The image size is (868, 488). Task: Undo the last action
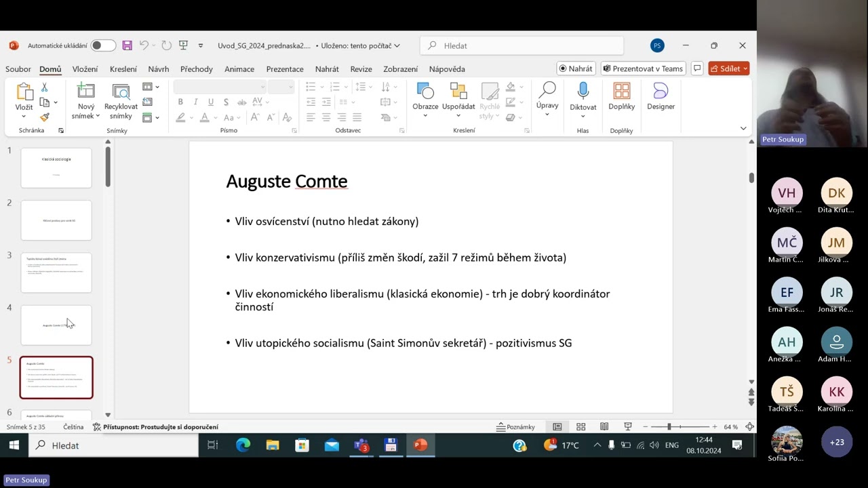point(144,45)
